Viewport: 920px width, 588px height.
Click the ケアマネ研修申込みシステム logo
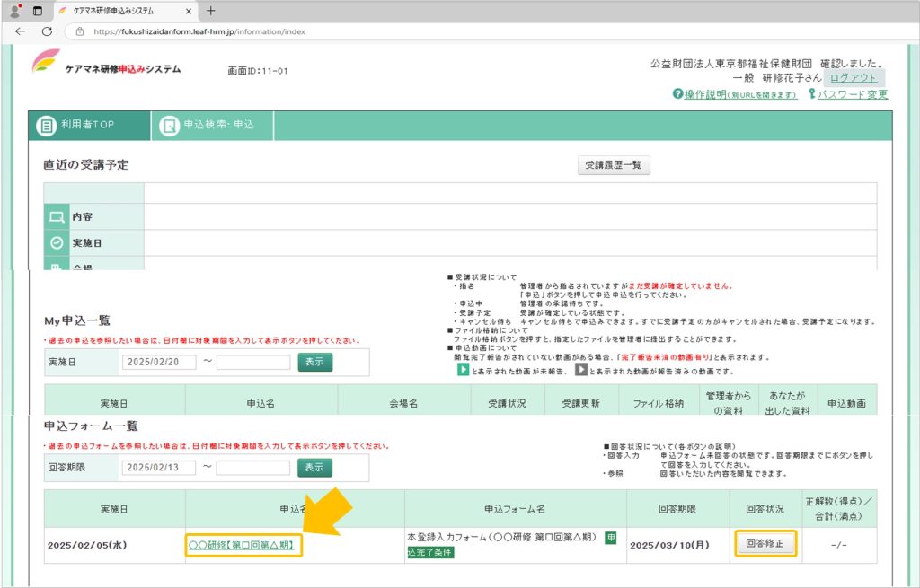[106, 66]
